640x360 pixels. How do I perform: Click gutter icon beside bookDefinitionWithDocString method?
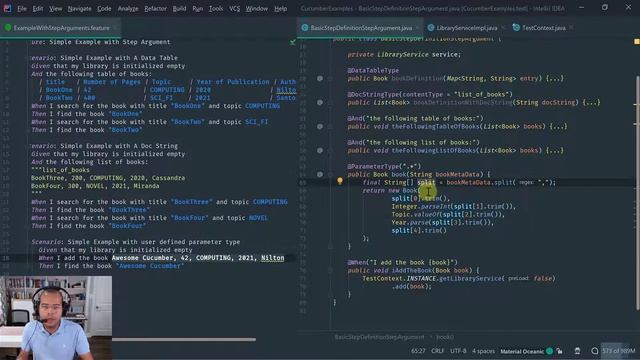[320, 102]
